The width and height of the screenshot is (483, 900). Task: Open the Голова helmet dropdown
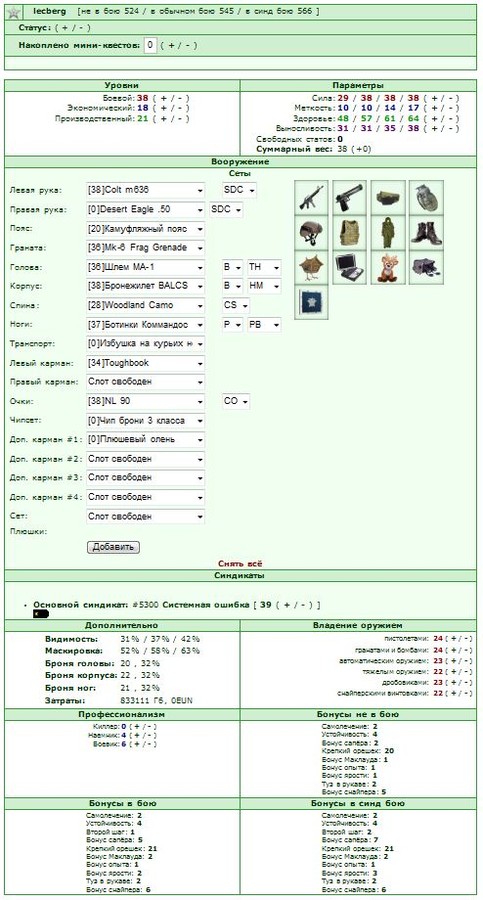[x=145, y=267]
